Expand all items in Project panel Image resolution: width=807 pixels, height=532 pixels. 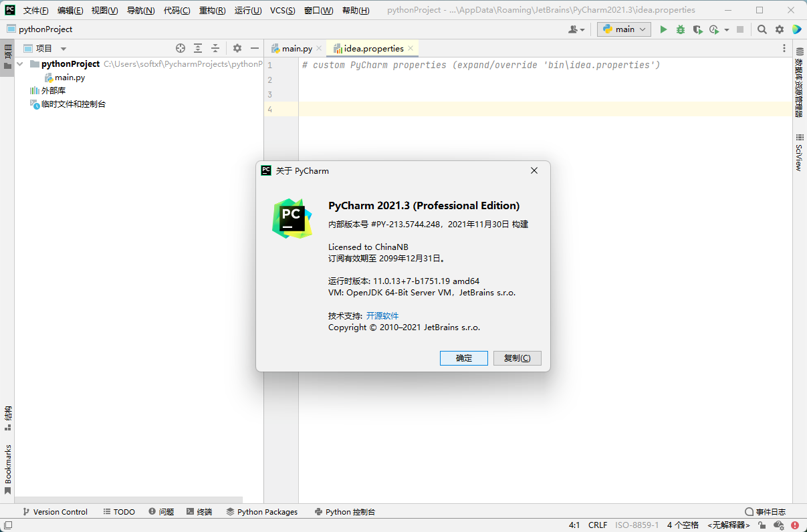click(x=198, y=48)
